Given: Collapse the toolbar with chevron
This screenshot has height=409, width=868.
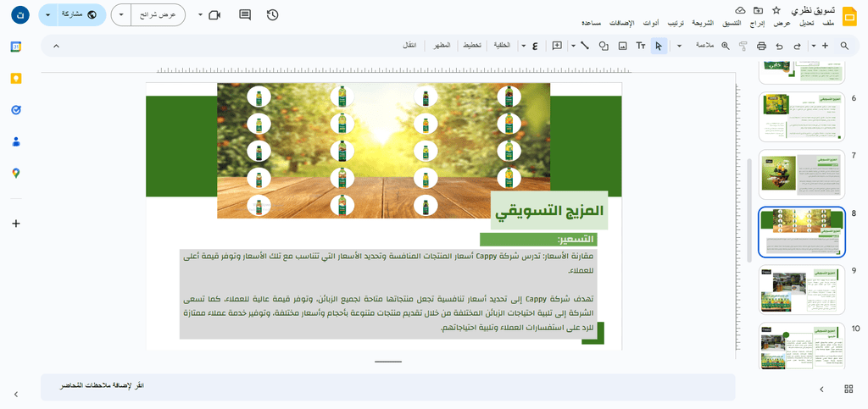Looking at the screenshot, I should coord(56,46).
